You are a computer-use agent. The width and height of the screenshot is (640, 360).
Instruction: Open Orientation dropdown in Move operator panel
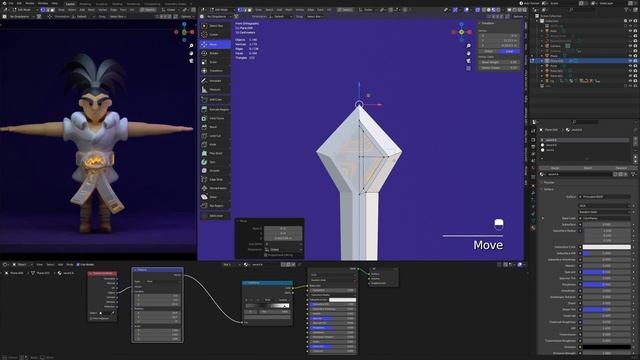pos(283,249)
